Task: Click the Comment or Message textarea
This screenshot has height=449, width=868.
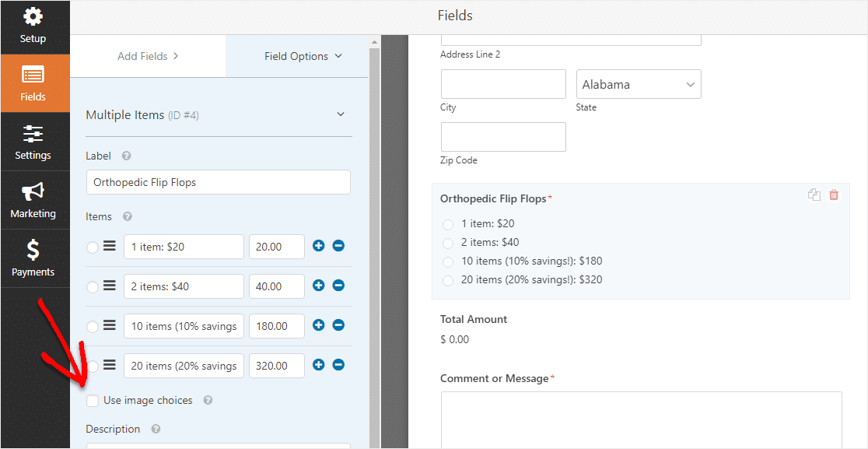Action: point(641,420)
